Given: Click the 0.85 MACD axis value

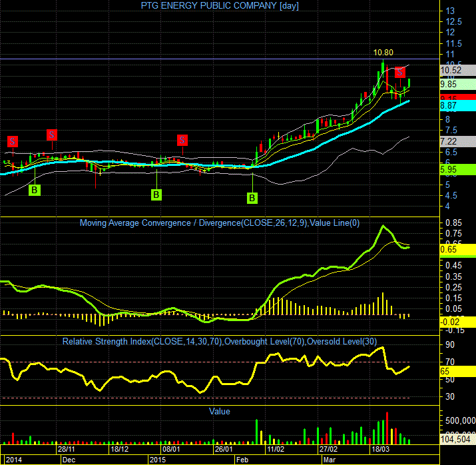Looking at the screenshot, I should (x=453, y=223).
